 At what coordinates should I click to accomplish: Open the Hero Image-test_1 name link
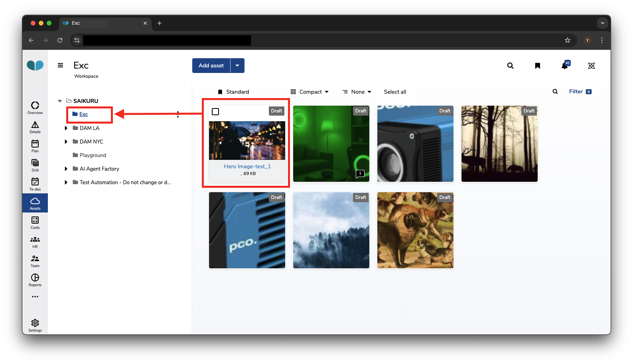click(x=247, y=166)
